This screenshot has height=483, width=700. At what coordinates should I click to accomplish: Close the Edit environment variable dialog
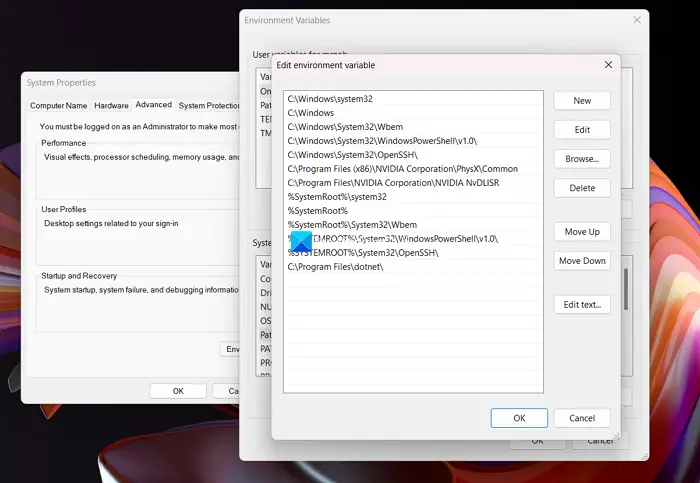[x=608, y=65]
